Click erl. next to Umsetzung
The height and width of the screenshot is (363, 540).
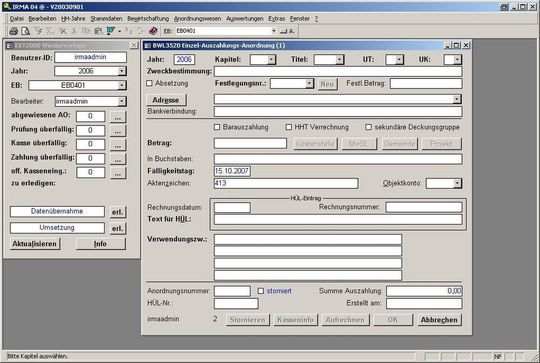point(117,228)
